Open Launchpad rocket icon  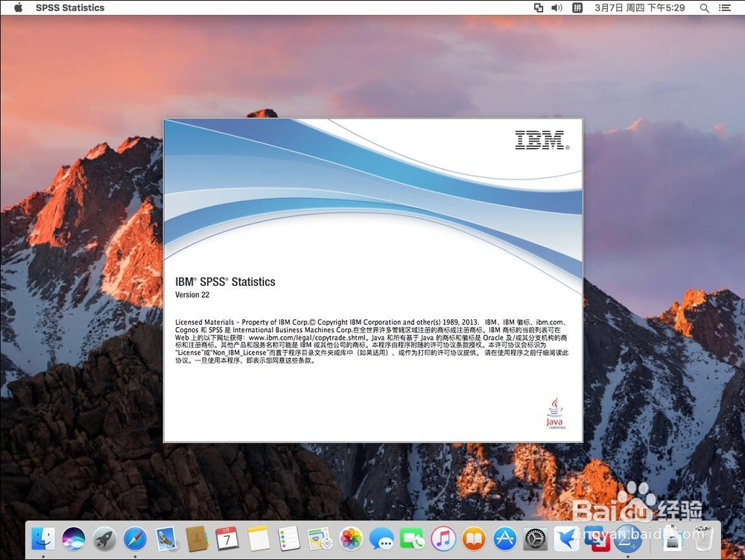104,539
